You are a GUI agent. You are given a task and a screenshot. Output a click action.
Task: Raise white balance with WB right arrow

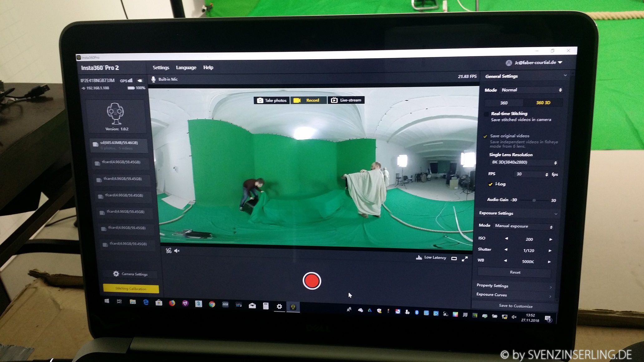[549, 262]
